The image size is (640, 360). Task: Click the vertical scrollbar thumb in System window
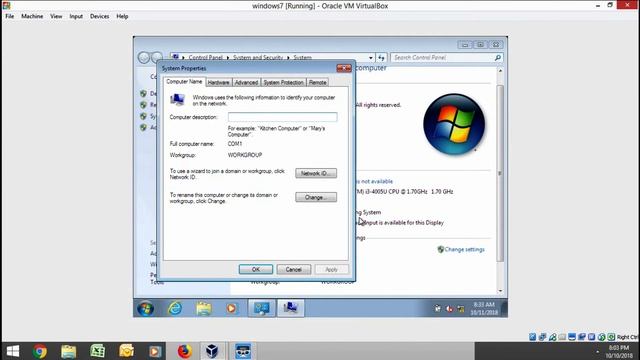pyautogui.click(x=500, y=173)
